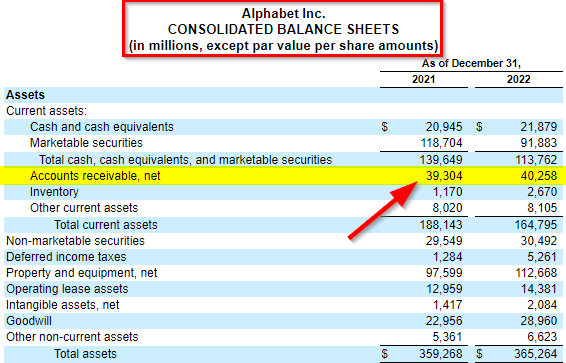Select the 'Inventory' row label
The height and width of the screenshot is (363, 566).
click(54, 192)
